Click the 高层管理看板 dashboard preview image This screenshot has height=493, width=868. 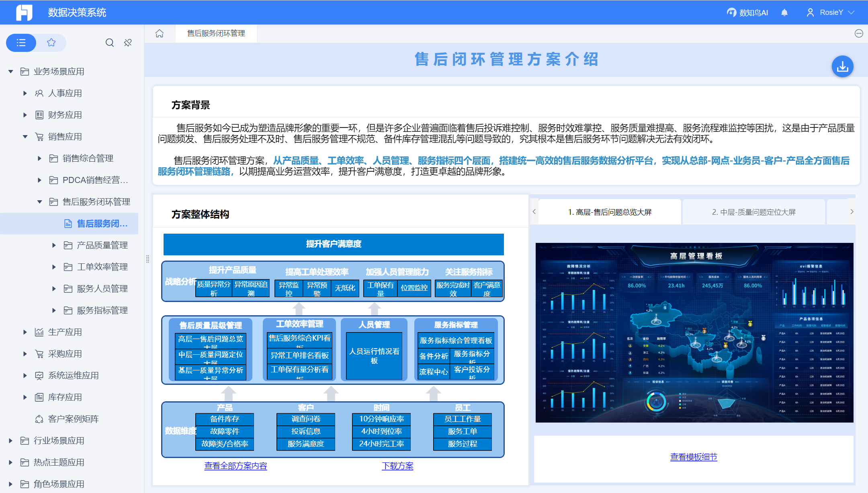(x=694, y=333)
